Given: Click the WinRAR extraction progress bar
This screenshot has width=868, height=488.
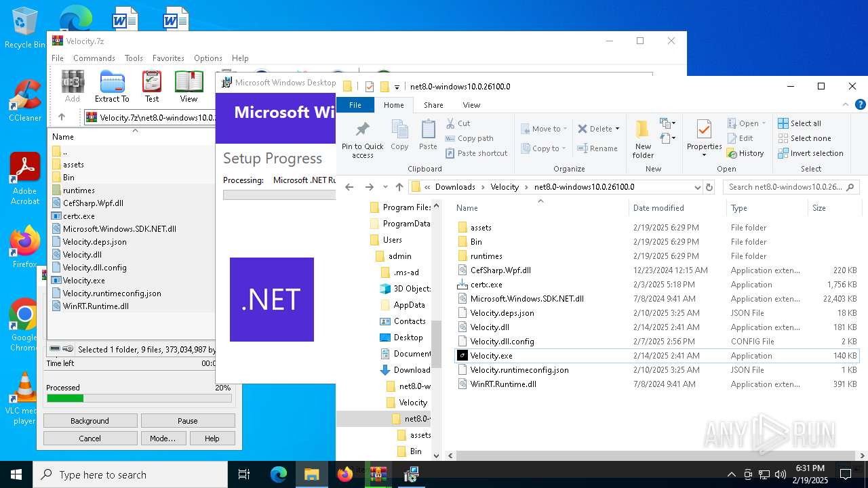Looking at the screenshot, I should tap(139, 399).
